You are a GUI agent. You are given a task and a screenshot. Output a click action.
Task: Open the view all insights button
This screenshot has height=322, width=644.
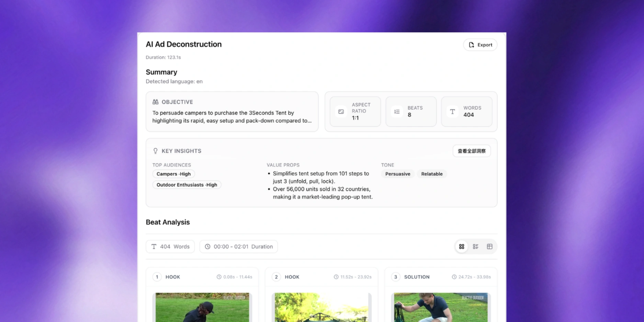click(x=471, y=151)
